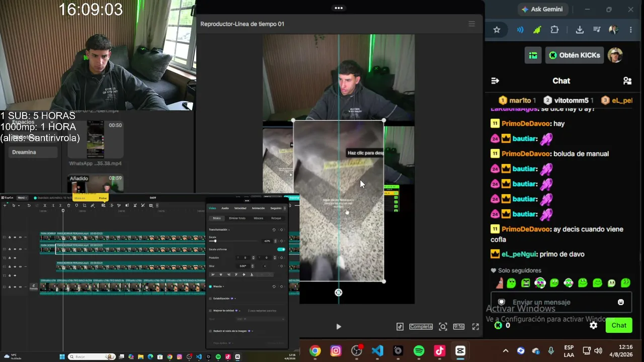Viewport: 644px width, 362px height.
Task: Click the Redo icon in CapCut toolbar
Action: [37, 205]
